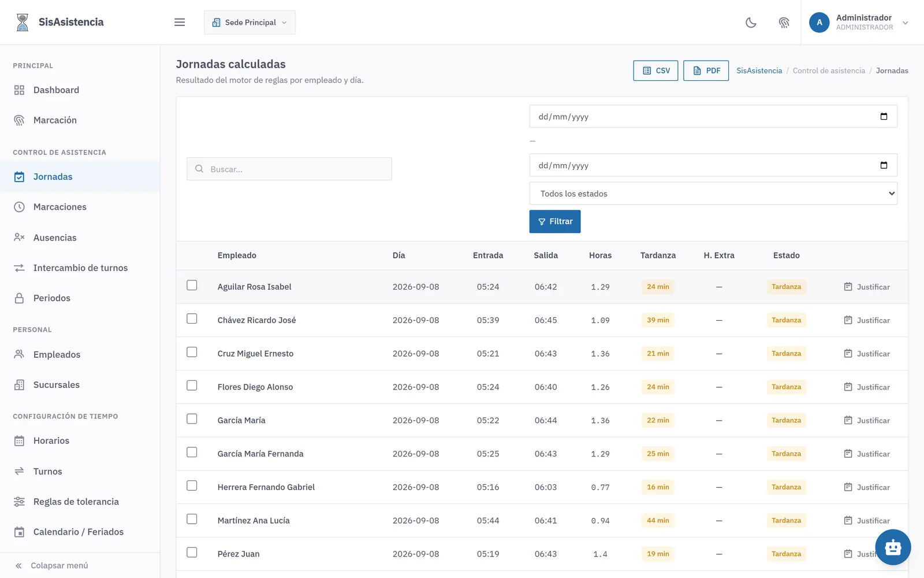Click the Control de asistencia breadcrumb

pyautogui.click(x=829, y=71)
